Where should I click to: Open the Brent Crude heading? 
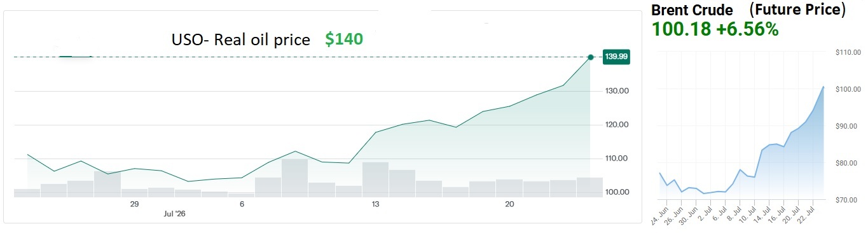click(x=692, y=11)
